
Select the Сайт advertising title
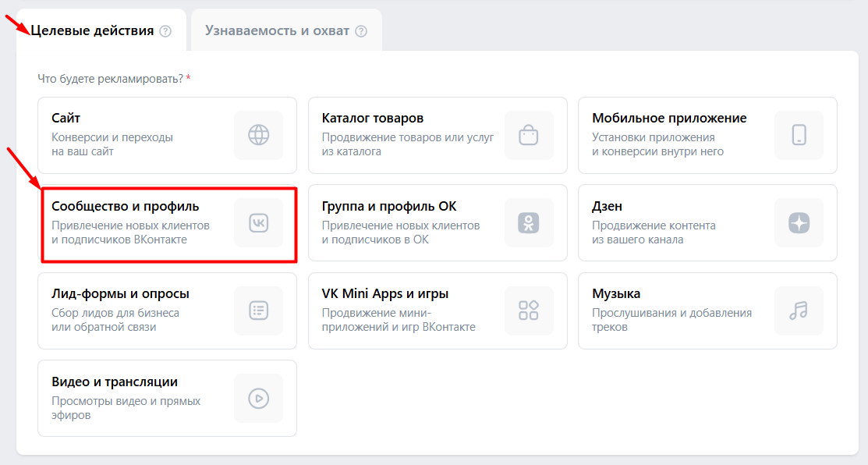point(66,118)
